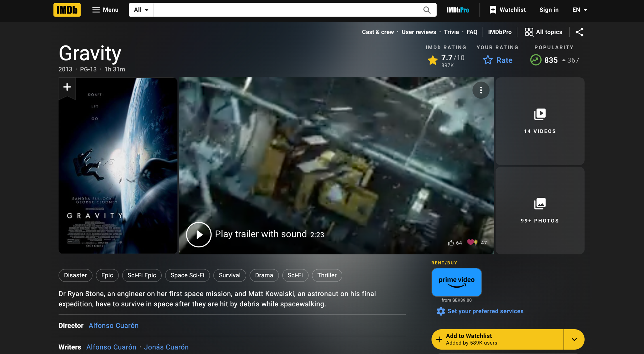This screenshot has height=354, width=644.
Task: Open the hamburger Menu
Action: [x=105, y=10]
